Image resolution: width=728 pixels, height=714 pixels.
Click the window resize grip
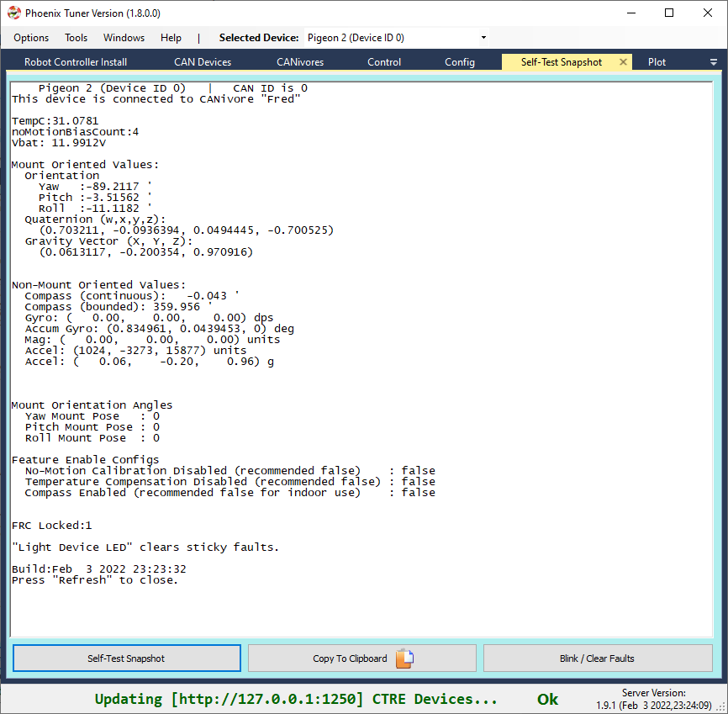pyautogui.click(x=722, y=708)
